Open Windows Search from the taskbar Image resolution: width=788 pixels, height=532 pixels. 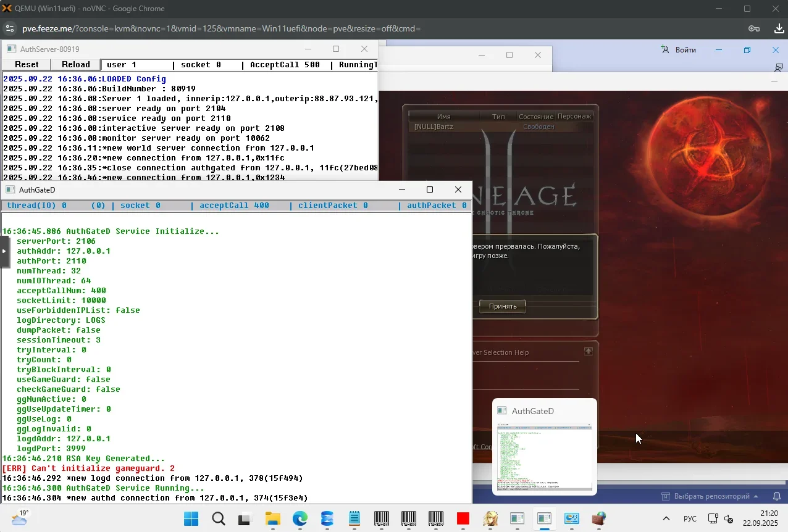point(219,518)
